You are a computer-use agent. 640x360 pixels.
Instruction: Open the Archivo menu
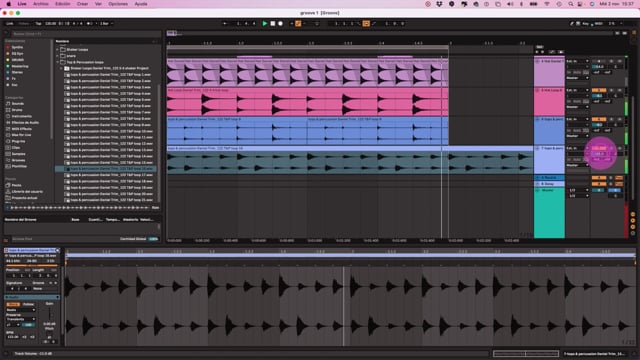pos(40,4)
